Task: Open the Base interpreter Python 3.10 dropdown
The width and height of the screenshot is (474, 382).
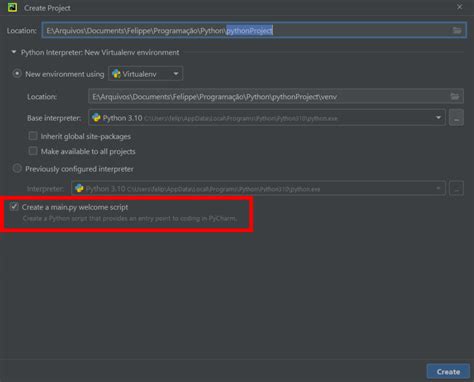Action: [x=267, y=118]
